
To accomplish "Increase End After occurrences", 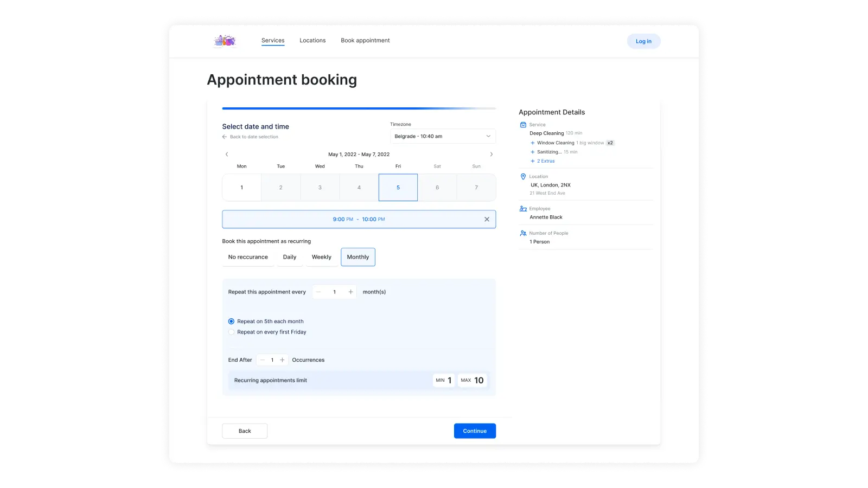I will pyautogui.click(x=282, y=360).
